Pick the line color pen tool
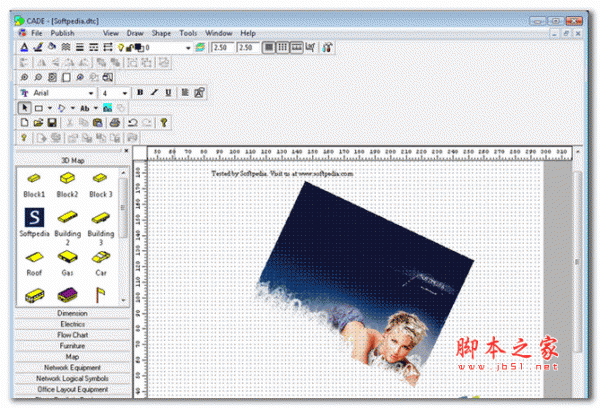The width and height of the screenshot is (600, 408). click(38, 47)
